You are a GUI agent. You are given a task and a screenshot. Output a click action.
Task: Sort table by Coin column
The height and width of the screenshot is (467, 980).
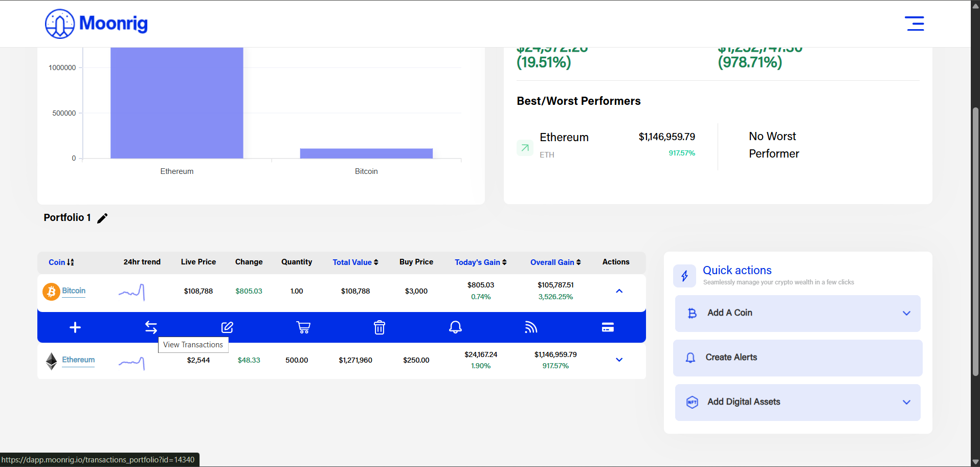[x=61, y=262]
